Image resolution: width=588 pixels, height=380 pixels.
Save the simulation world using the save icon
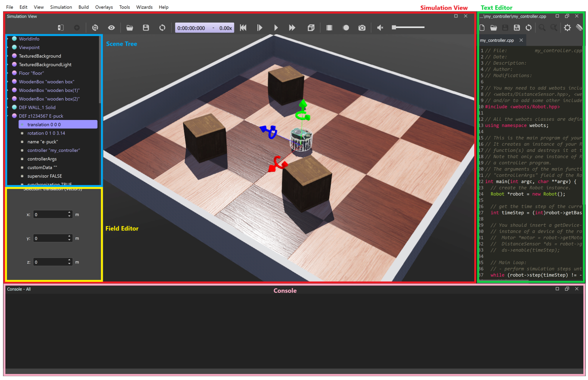pos(146,27)
